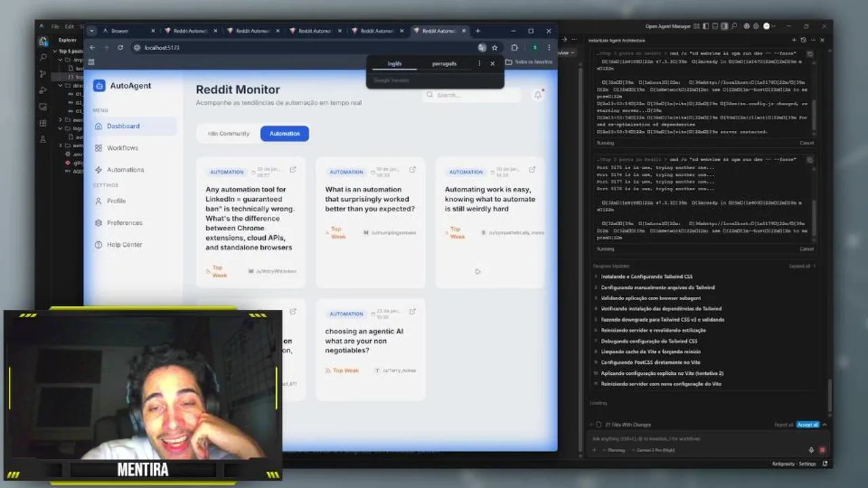The image size is (868, 488).
Task: Open Explorer icon in IDE activity bar
Action: pos(43,41)
